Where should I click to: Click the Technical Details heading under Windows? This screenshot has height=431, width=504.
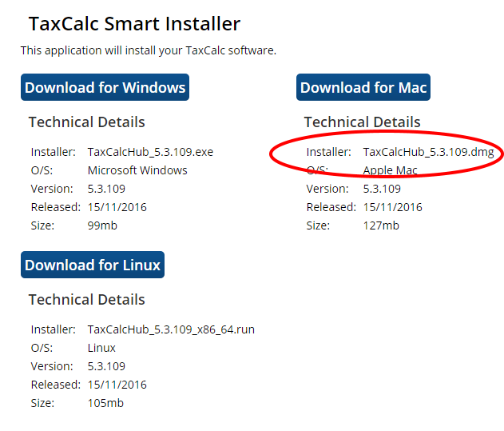click(x=87, y=122)
